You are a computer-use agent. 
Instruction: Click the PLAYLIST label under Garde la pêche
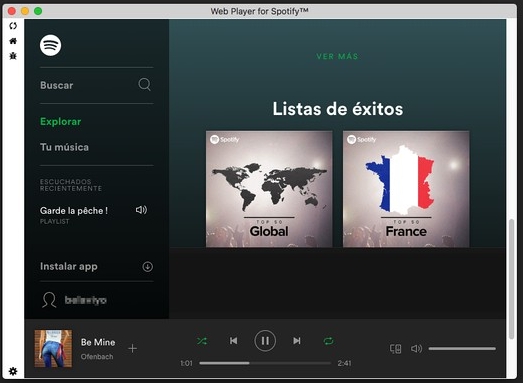[55, 222]
